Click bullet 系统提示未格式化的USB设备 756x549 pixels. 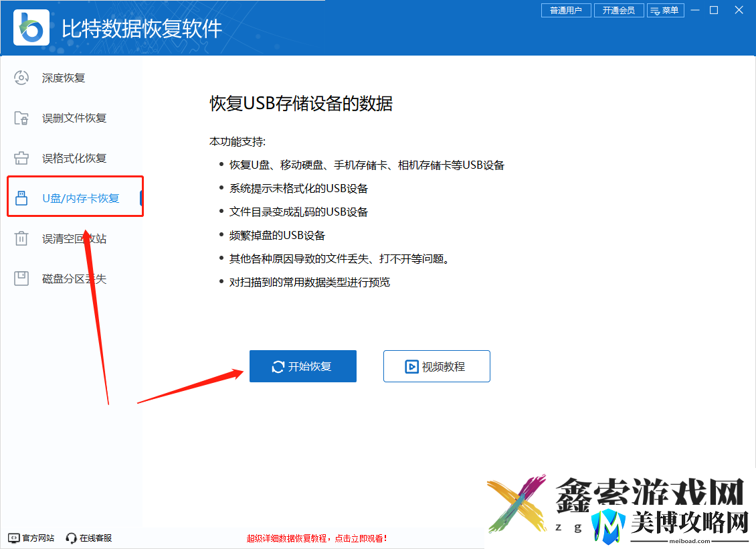(x=298, y=188)
